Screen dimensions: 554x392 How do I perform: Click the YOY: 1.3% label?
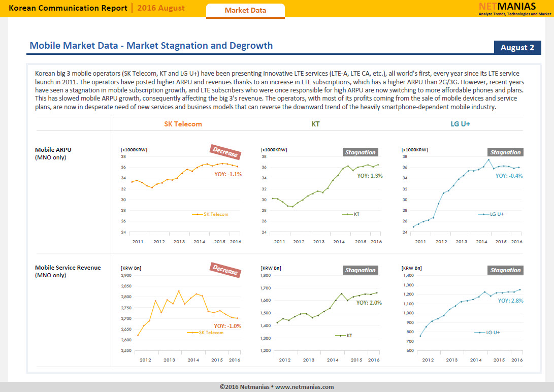[x=370, y=176]
